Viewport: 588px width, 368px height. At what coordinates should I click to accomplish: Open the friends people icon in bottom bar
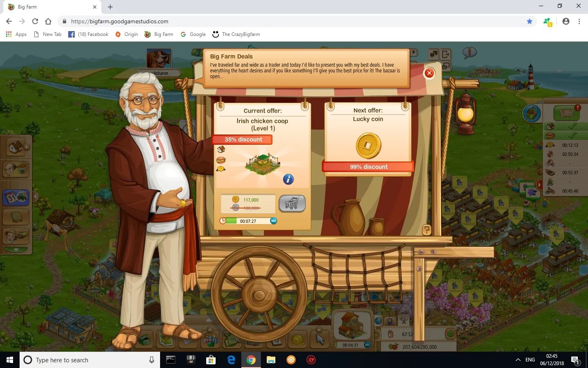coord(210,339)
